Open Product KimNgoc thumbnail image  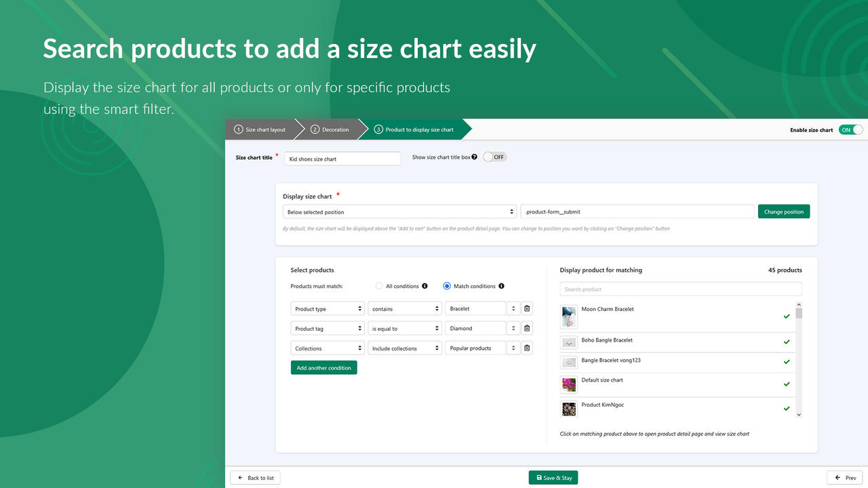coord(569,409)
